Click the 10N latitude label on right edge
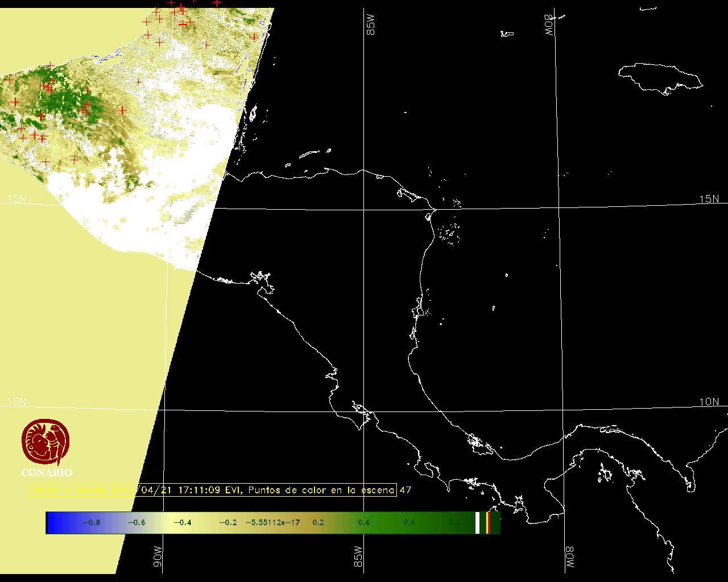Screen dimensions: 728x582 coord(709,402)
